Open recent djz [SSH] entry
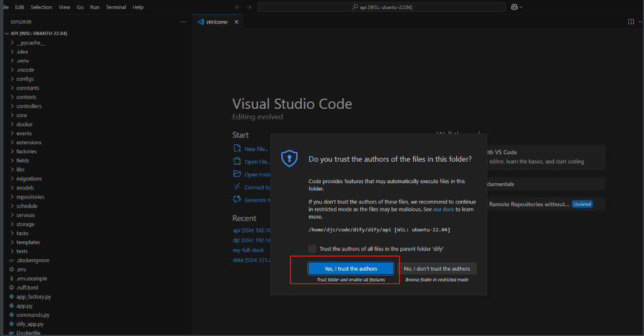Image resolution: width=644 pixels, height=336 pixels. [252, 240]
